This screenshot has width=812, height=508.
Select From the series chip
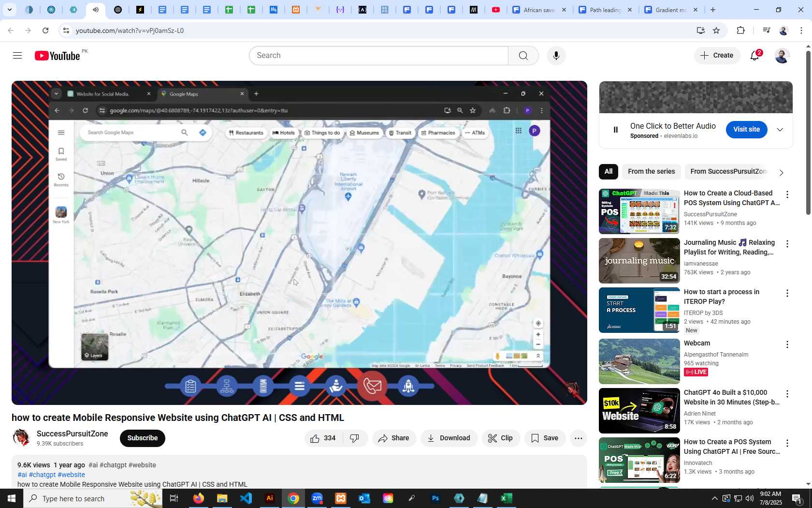point(651,172)
